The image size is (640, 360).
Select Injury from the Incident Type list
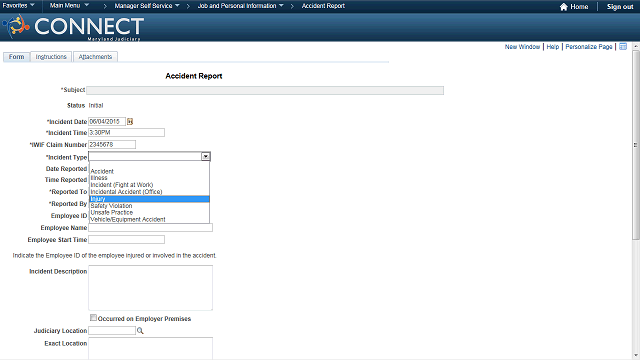[x=149, y=199]
